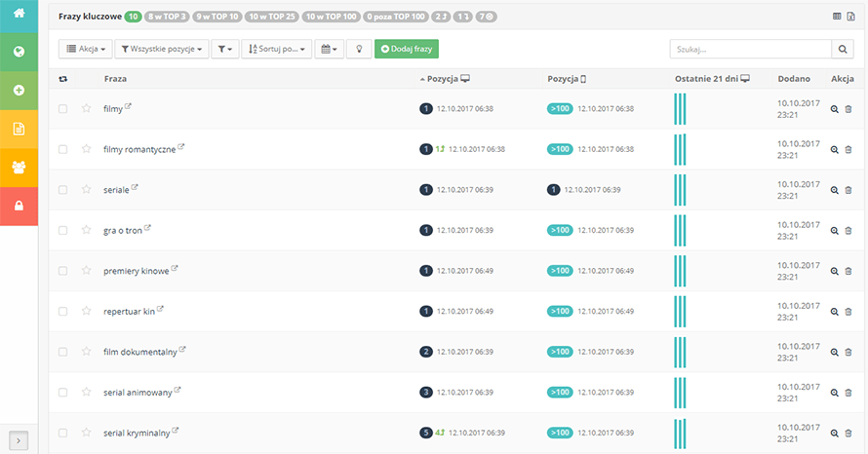Check the premiery kinowe row checkbox
Image resolution: width=868 pixels, height=454 pixels.
[63, 271]
